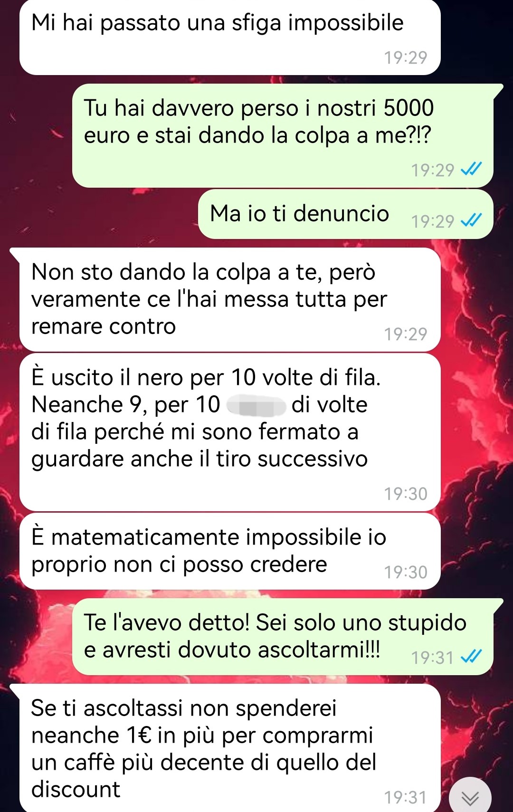Tap the blue read ticks on "Ma io ti denuncio"
The width and height of the screenshot is (513, 812).
click(472, 220)
